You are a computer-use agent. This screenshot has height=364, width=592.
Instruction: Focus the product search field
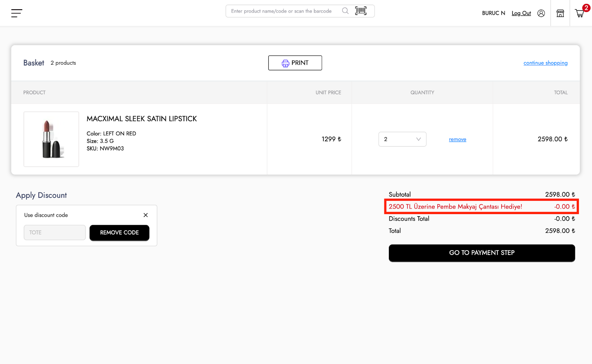point(283,11)
